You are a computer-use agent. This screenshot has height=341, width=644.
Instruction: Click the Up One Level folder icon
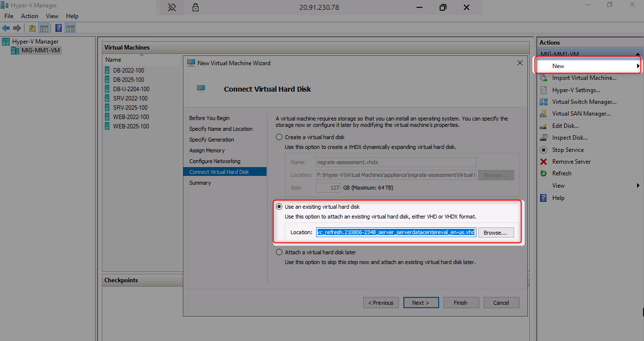[32, 28]
